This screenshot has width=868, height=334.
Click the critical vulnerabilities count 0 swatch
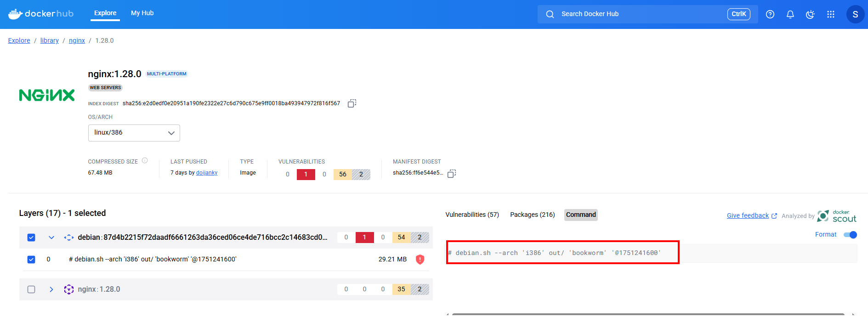(288, 175)
